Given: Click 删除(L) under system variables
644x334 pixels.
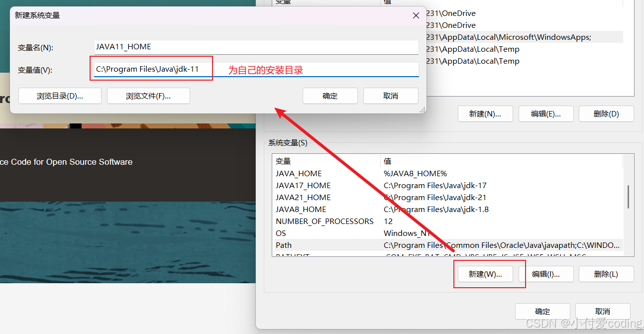Looking at the screenshot, I should coord(606,274).
